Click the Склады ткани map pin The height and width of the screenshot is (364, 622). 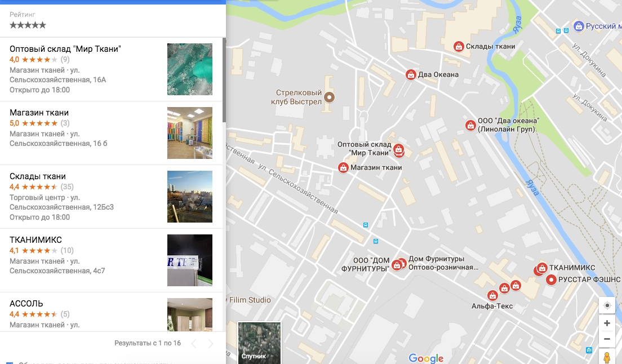459,46
